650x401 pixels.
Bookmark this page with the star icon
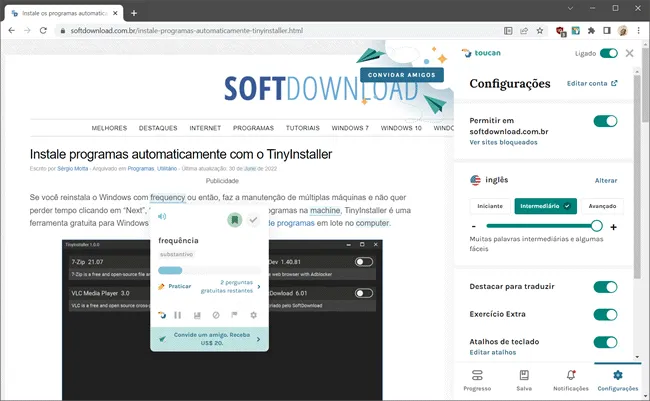coord(540,31)
